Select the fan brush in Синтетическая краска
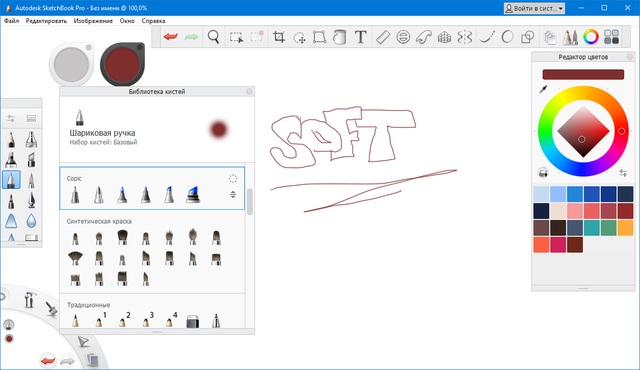Image resolution: width=640 pixels, height=370 pixels. click(x=75, y=258)
